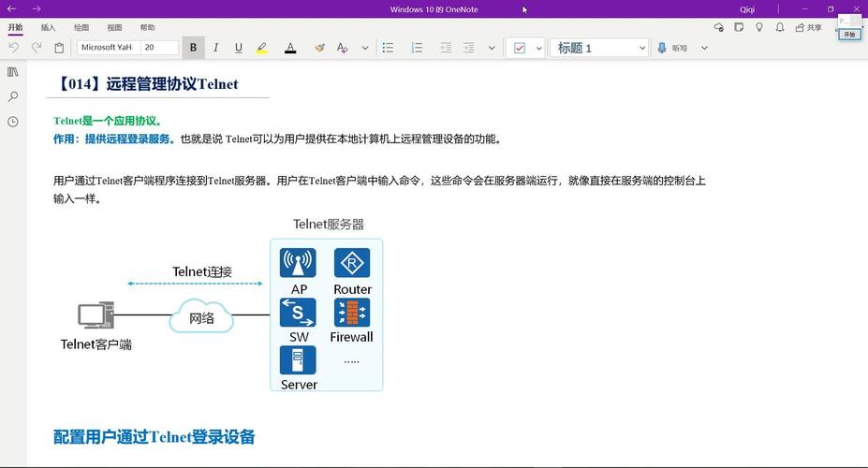868x468 pixels.
Task: Go back with the title bar arrow
Action: coord(11,8)
